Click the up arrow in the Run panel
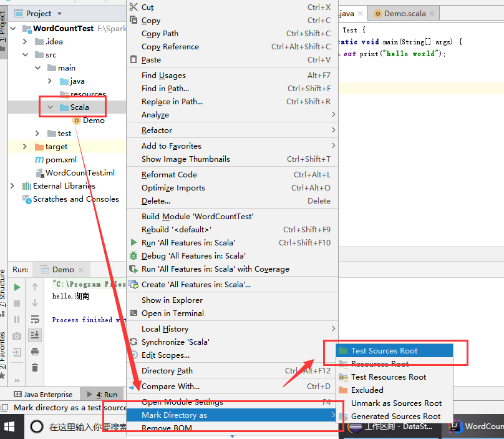Viewport: 504px width, 439px height. pyautogui.click(x=35, y=287)
